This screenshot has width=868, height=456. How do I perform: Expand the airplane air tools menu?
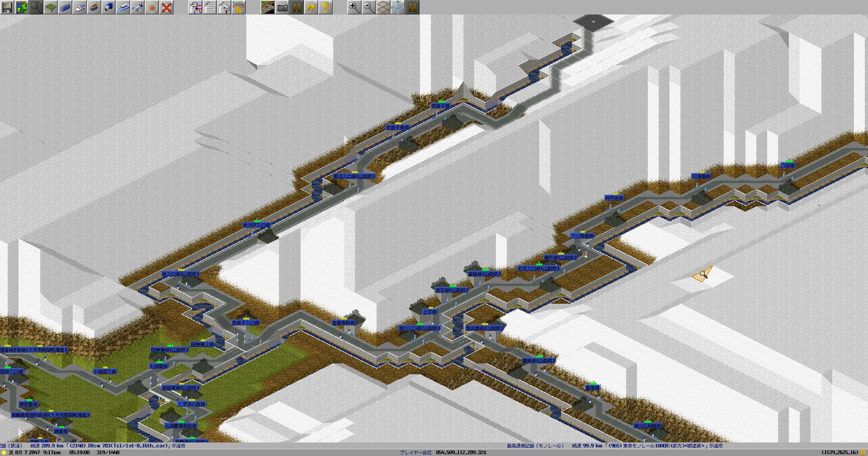(x=137, y=7)
